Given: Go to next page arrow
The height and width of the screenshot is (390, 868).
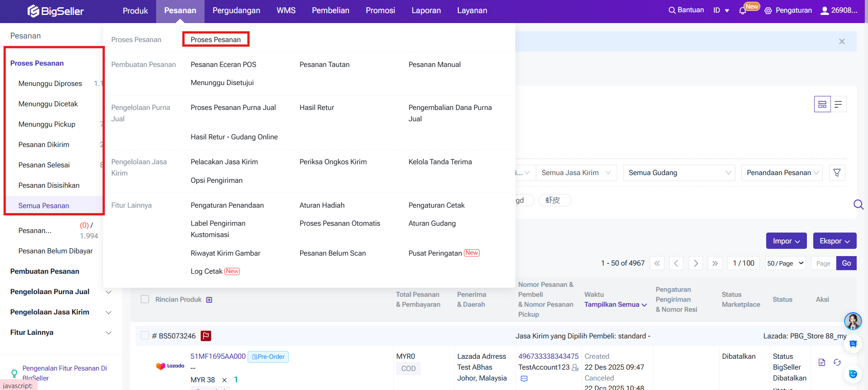Looking at the screenshot, I should pyautogui.click(x=696, y=263).
